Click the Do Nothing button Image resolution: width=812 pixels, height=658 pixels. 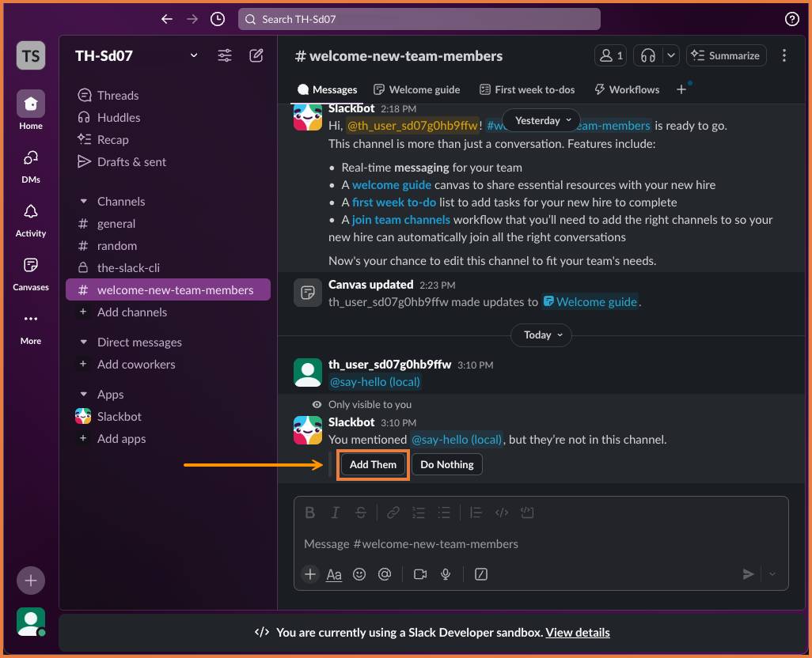447,464
